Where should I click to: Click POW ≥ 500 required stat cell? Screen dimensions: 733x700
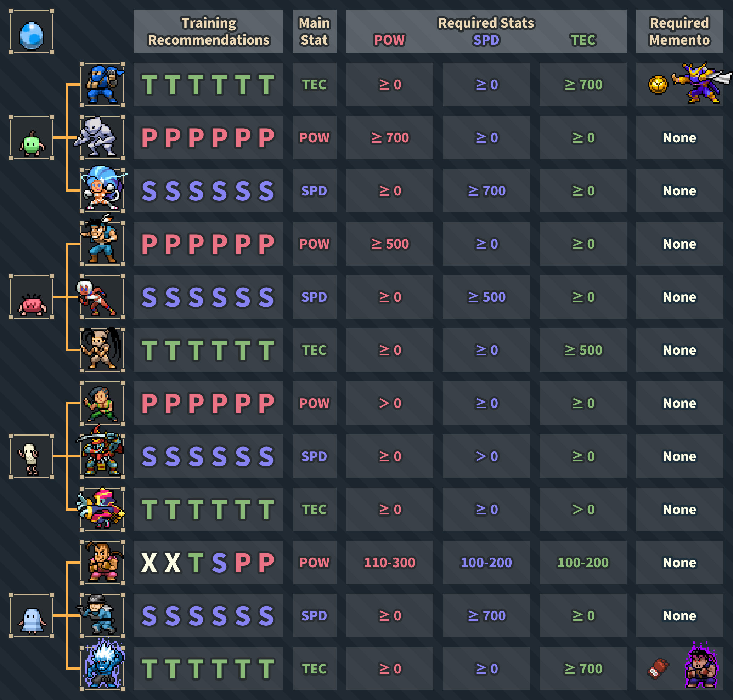coord(389,244)
